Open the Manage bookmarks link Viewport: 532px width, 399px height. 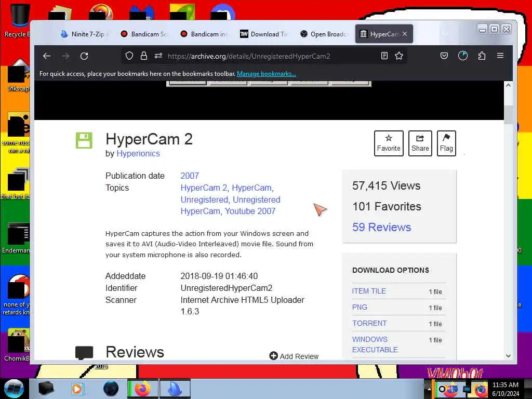click(267, 74)
